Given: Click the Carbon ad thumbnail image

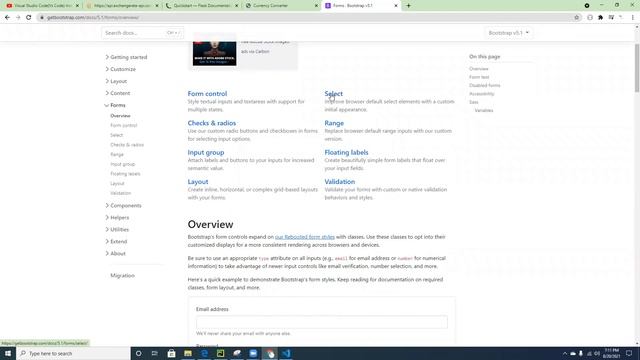Looking at the screenshot, I should [x=215, y=52].
